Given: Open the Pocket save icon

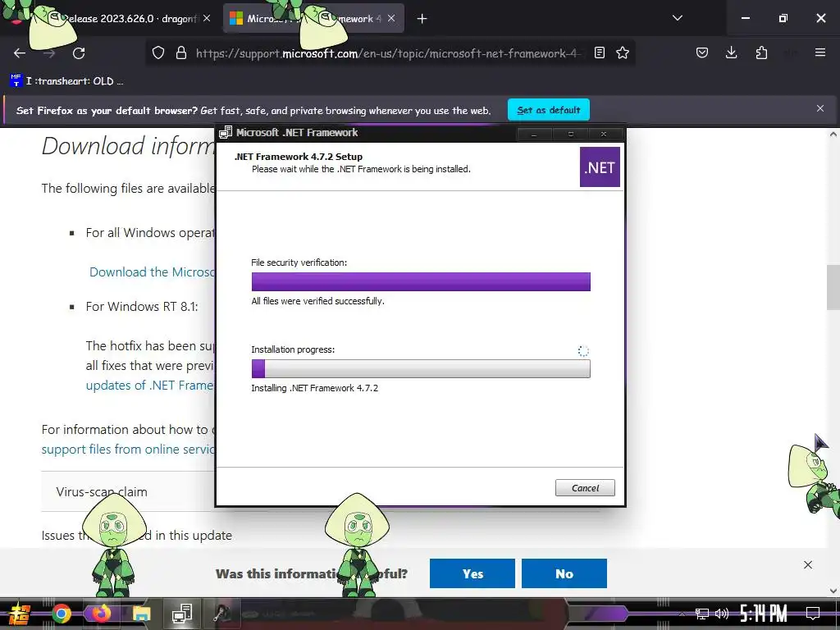Looking at the screenshot, I should [x=702, y=52].
